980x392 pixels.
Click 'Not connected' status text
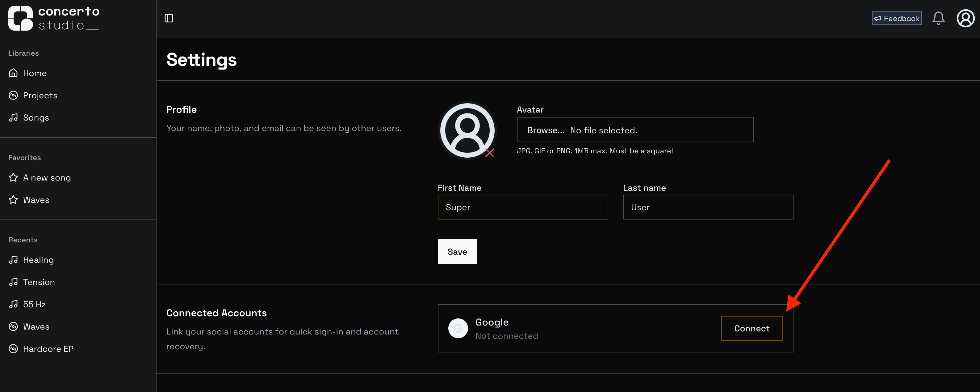(506, 336)
